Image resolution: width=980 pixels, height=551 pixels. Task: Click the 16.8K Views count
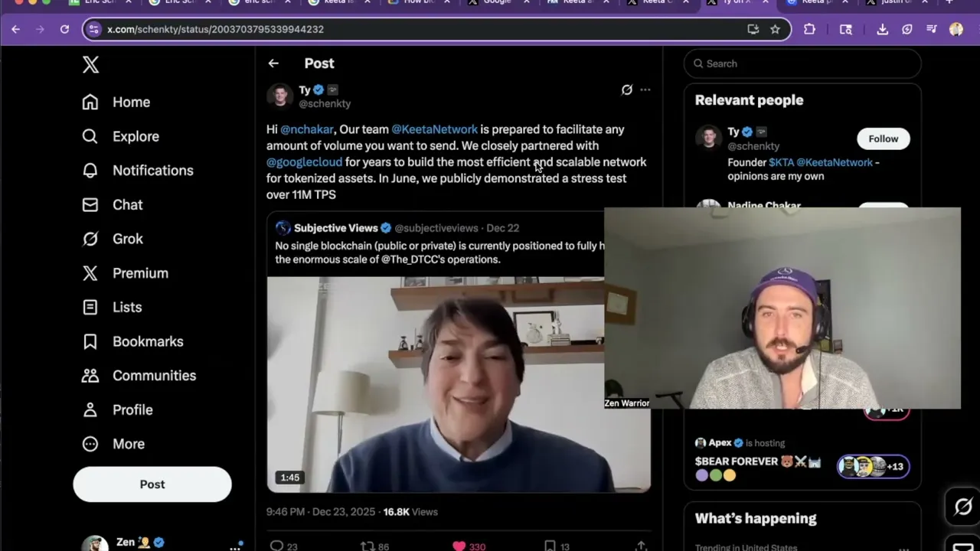[410, 512]
